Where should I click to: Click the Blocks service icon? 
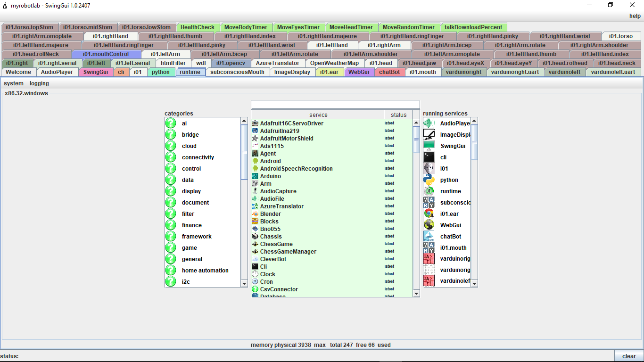255,222
